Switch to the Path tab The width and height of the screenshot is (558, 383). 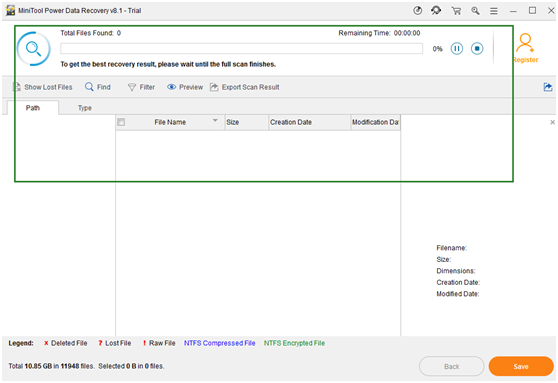pos(33,108)
